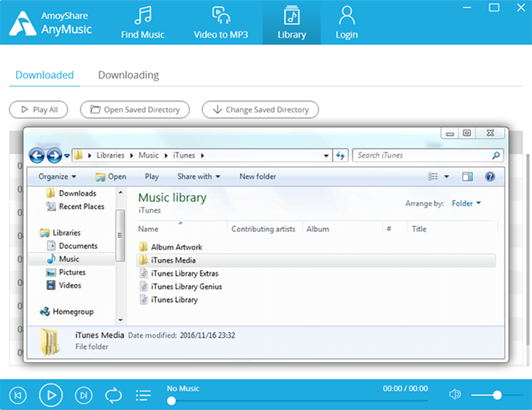Click the main play button in player bar
Screen dimensions: 532x410
51,395
